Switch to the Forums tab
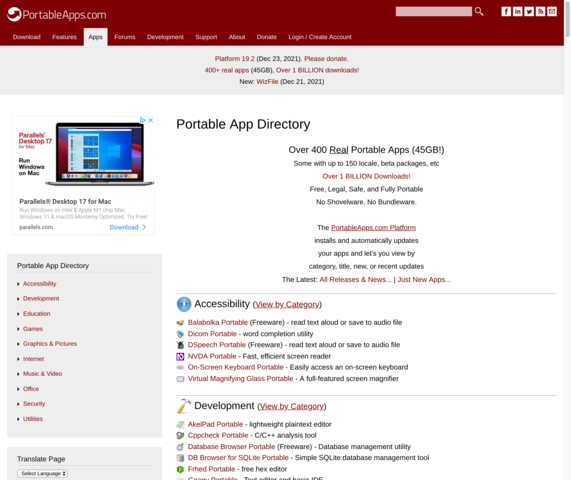This screenshot has height=480, width=571. (125, 37)
